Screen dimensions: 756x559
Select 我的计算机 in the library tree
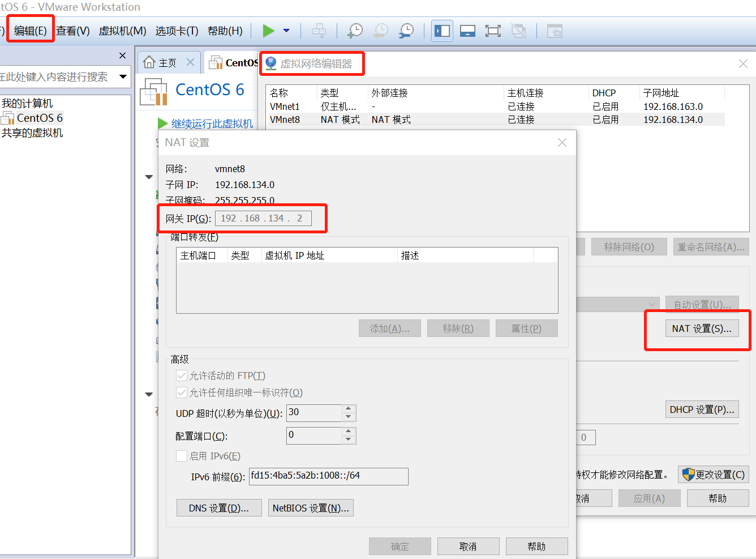tap(27, 103)
